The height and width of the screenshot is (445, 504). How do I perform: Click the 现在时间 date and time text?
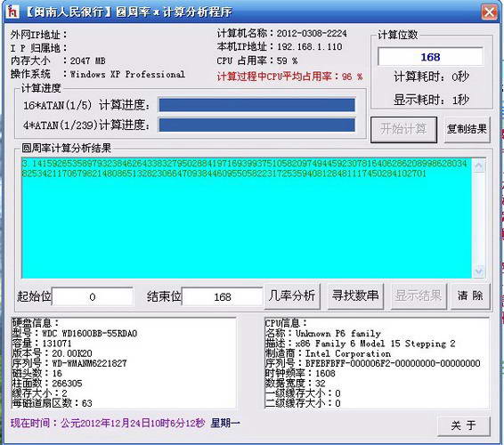108,423
